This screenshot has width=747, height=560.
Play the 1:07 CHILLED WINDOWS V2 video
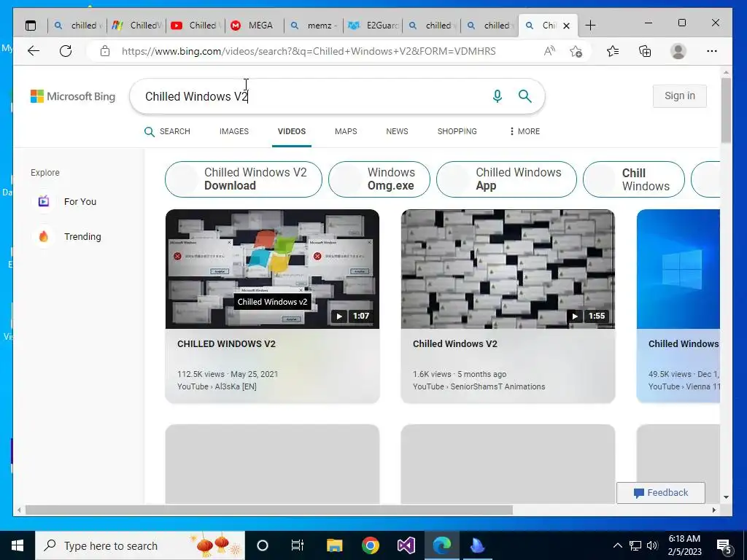[273, 269]
